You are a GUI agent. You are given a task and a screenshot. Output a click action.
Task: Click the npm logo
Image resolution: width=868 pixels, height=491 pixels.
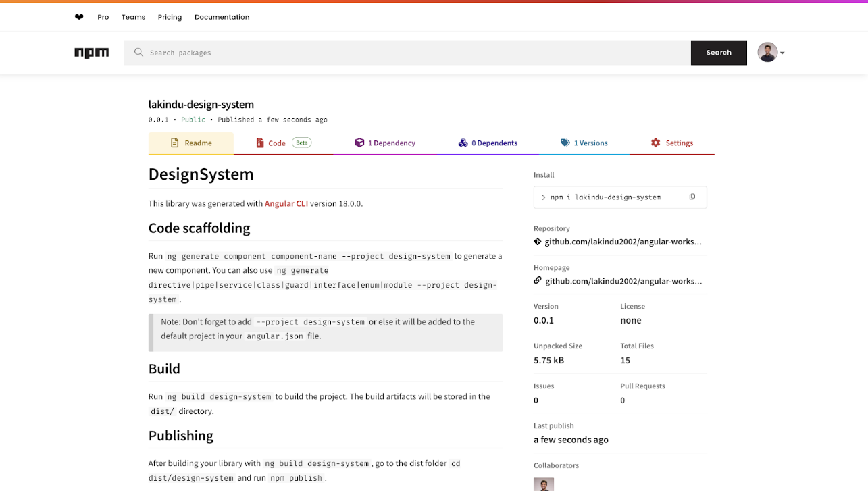tap(91, 53)
